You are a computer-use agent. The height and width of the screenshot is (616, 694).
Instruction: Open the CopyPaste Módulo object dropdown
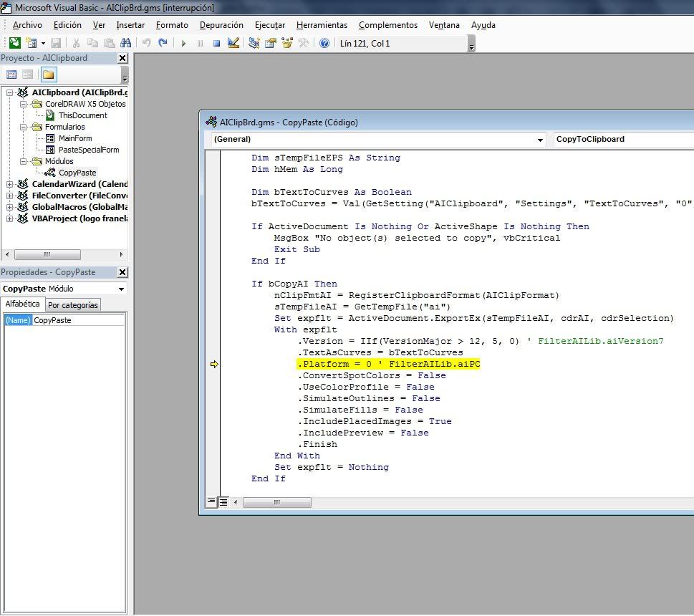(x=121, y=289)
